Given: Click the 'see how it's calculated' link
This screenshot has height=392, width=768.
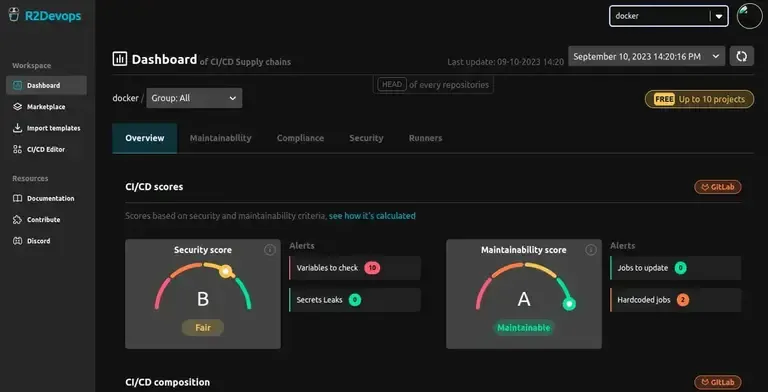Looking at the screenshot, I should coord(372,216).
